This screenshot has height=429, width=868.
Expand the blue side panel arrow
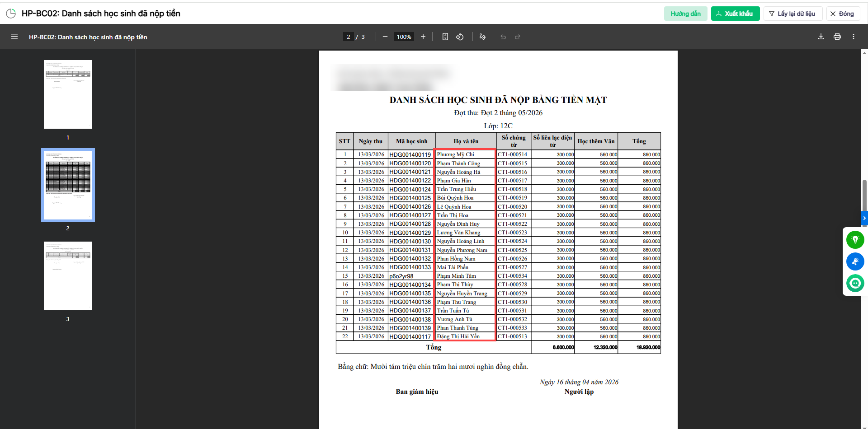coord(864,218)
